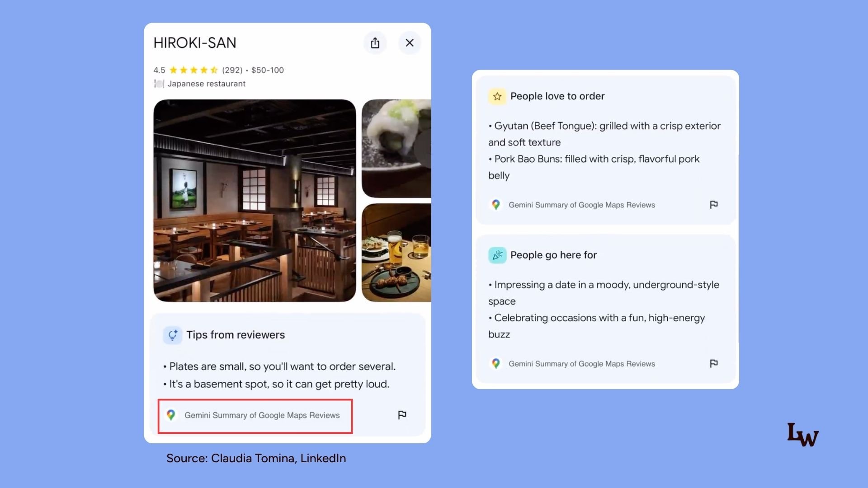Click the 'Celebrating occasions' bullet
This screenshot has width=868, height=488.
coord(597,326)
